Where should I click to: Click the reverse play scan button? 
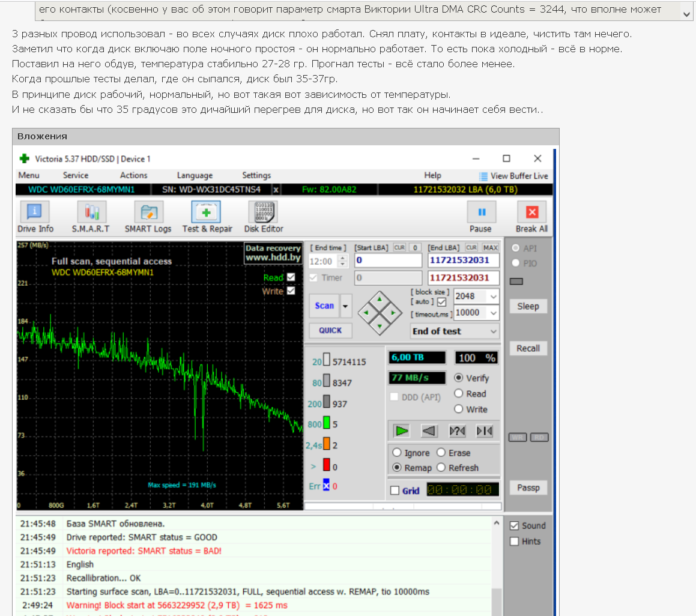429,431
